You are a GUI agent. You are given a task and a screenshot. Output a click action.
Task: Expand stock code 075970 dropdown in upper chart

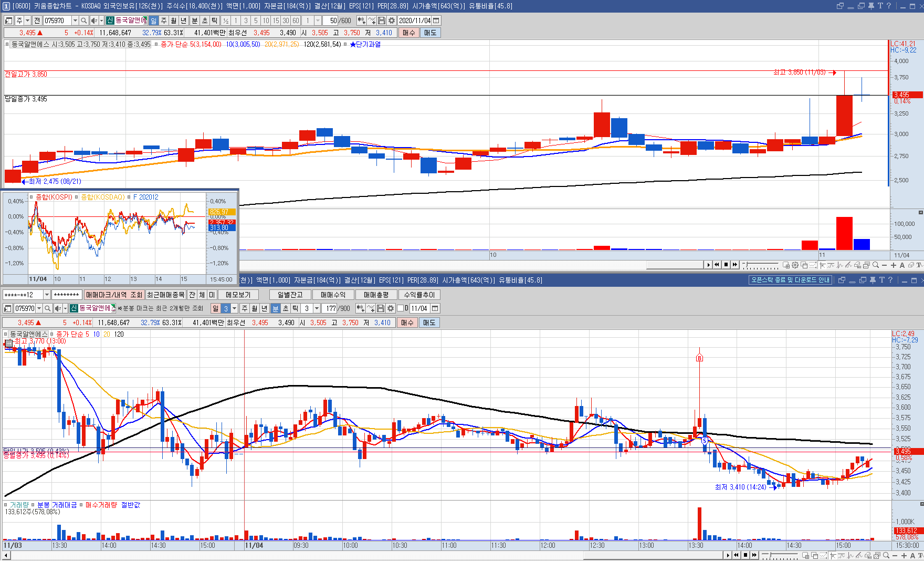pyautogui.click(x=75, y=20)
